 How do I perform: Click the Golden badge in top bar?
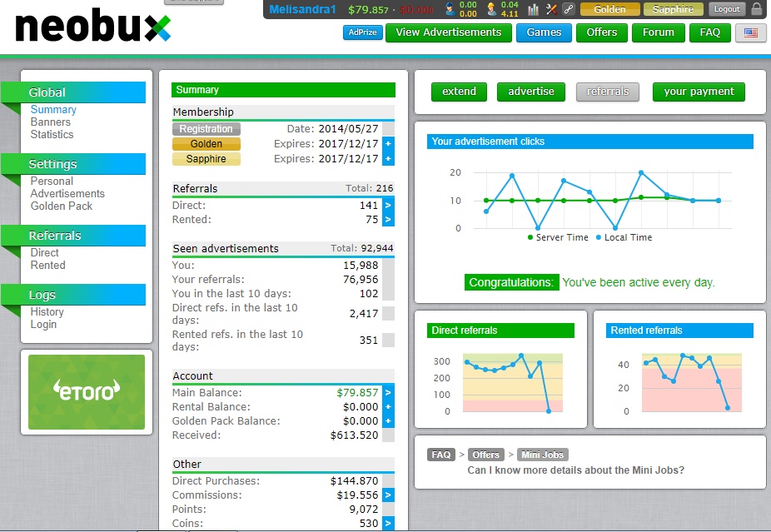[609, 9]
